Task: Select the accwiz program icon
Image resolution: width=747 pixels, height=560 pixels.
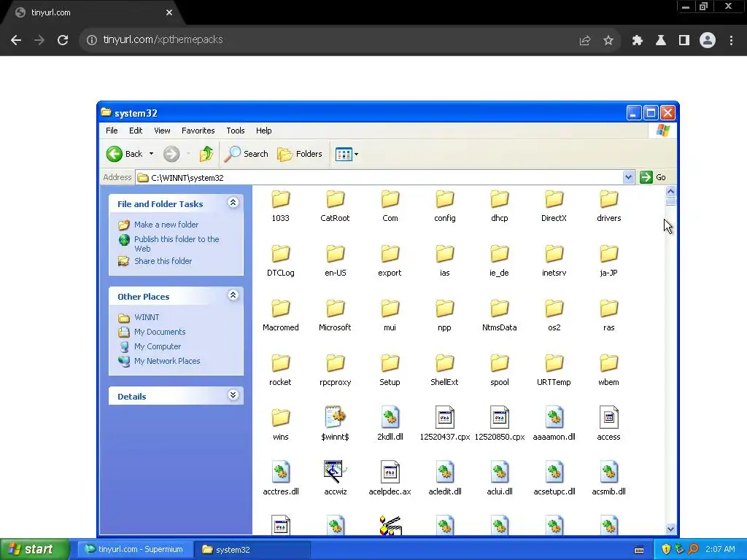Action: tap(336, 472)
